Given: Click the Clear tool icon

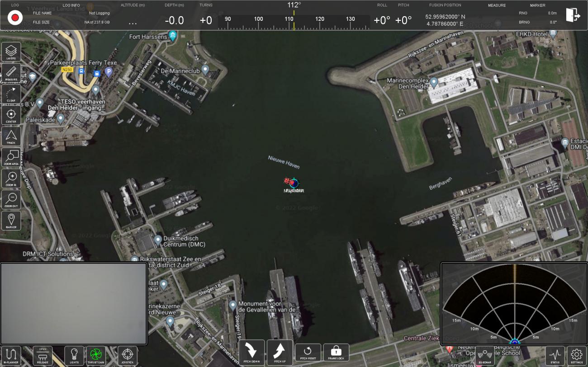Looking at the screenshot, I should (11, 94).
